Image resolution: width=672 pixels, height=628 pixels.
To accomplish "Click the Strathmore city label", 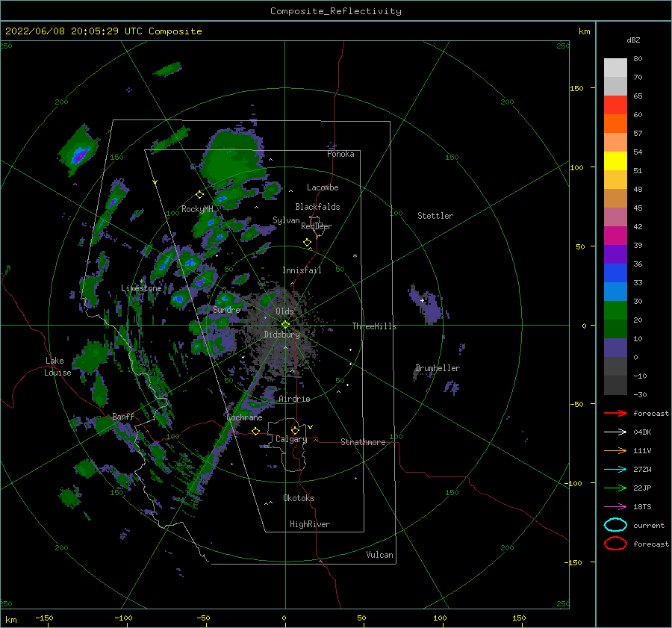I will (x=363, y=442).
